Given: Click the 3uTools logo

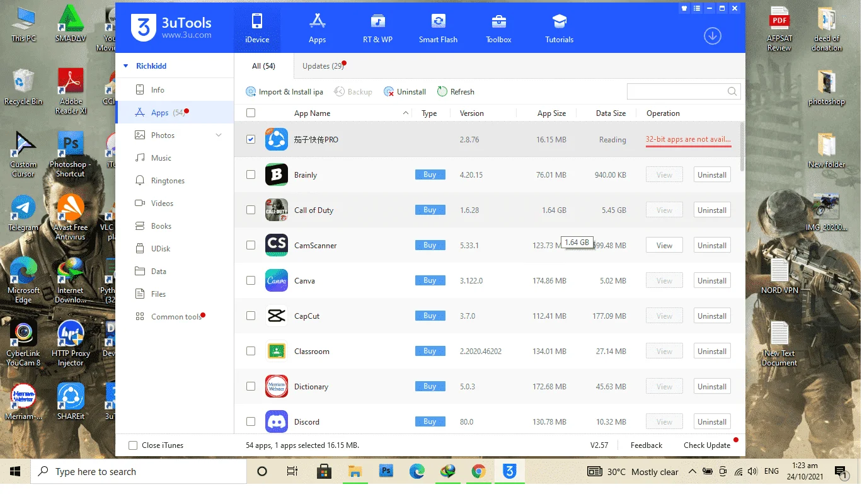Looking at the screenshot, I should tap(171, 28).
